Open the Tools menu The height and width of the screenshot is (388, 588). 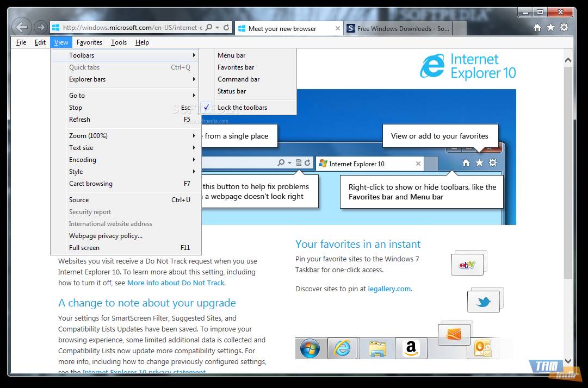(119, 42)
